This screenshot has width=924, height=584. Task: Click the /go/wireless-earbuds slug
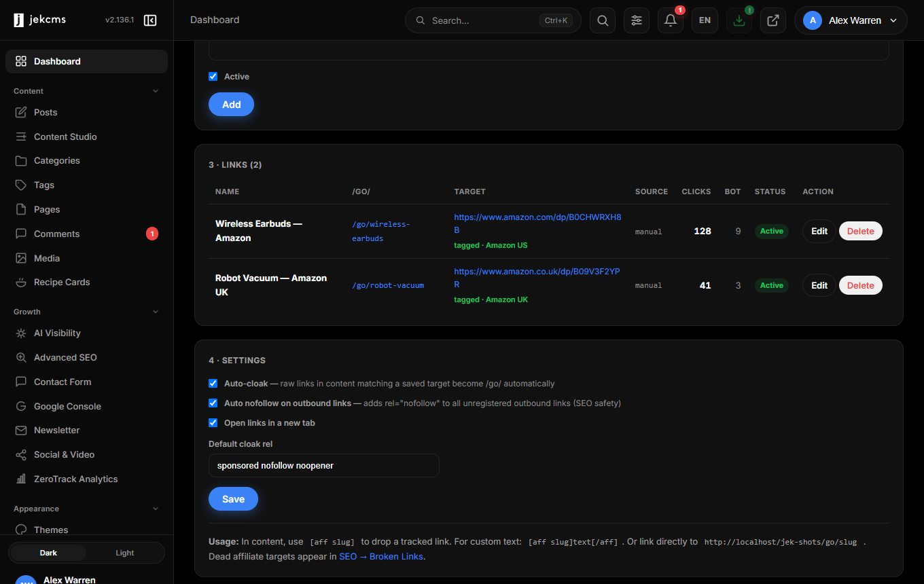pyautogui.click(x=381, y=231)
